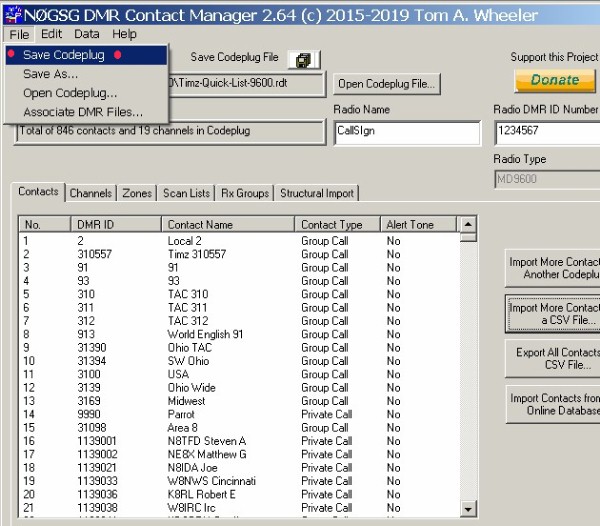
Task: Select the TAC 311 contact
Action: (239, 308)
